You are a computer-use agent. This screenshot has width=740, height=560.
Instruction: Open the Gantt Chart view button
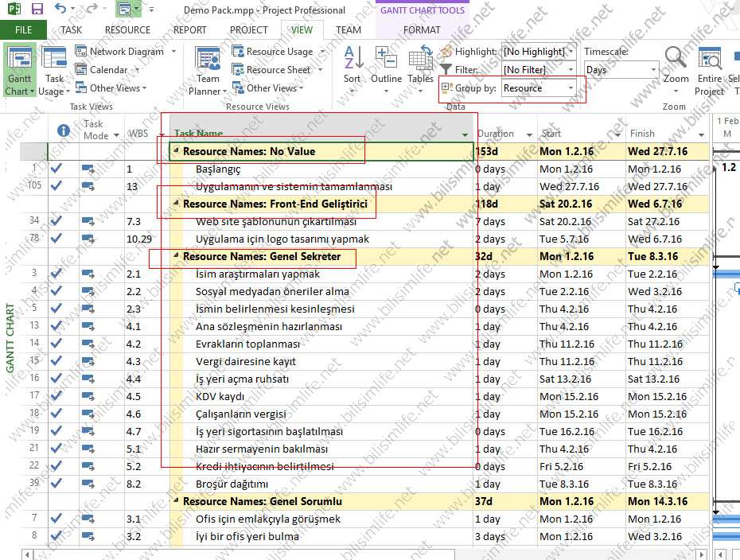pyautogui.click(x=19, y=71)
